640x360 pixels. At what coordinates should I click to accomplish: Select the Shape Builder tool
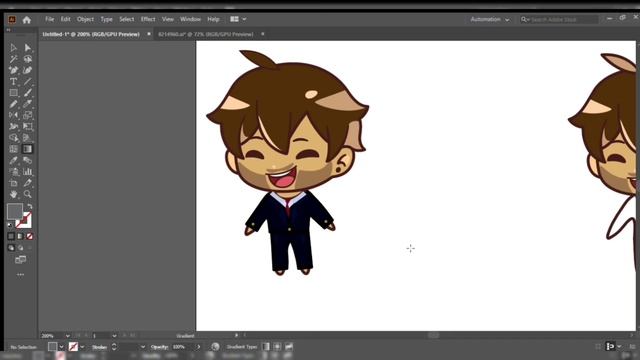[13, 138]
